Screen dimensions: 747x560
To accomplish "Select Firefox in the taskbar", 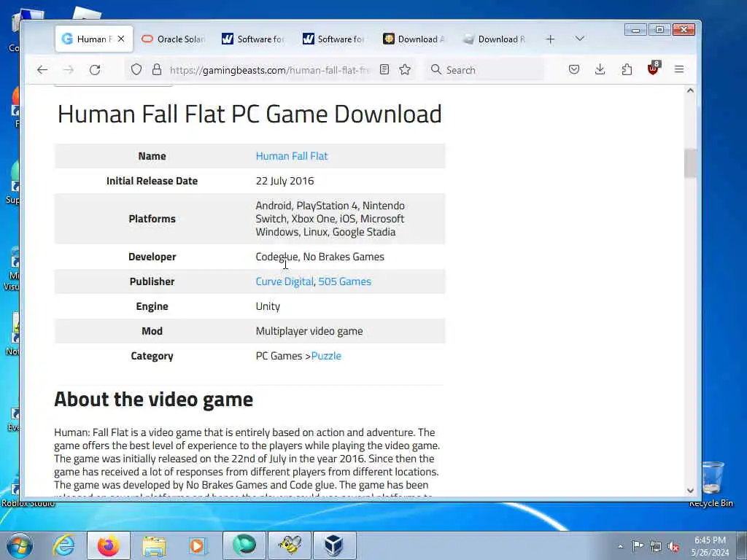I will 109,545.
